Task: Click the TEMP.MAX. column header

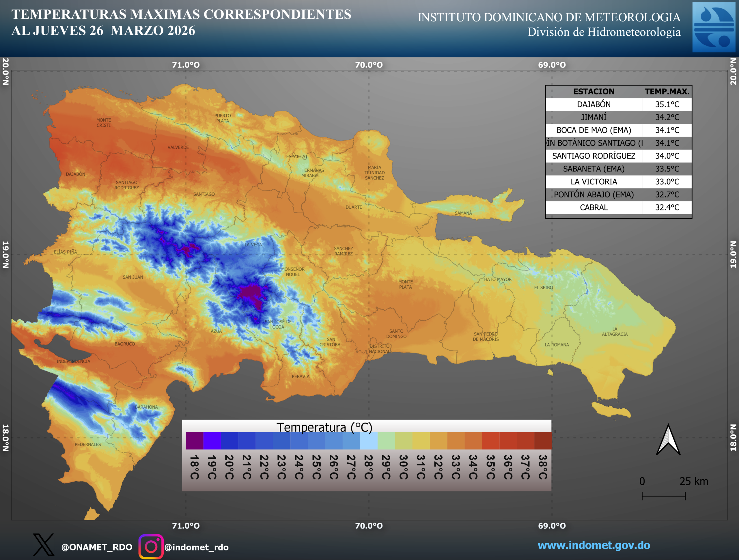Action: pos(667,92)
